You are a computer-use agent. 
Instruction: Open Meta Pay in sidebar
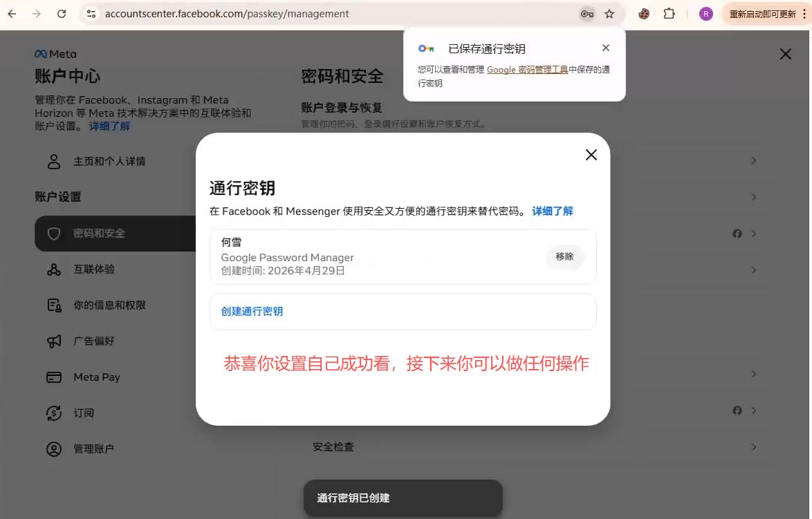97,377
